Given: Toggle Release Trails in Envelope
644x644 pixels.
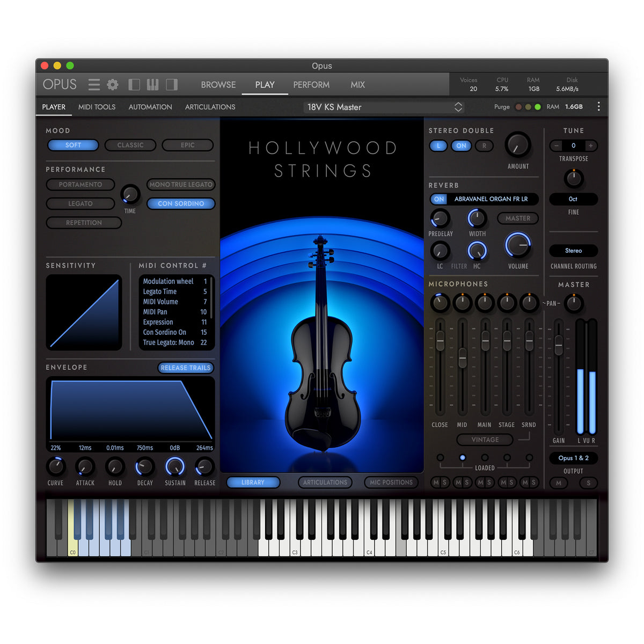Looking at the screenshot, I should 186,368.
